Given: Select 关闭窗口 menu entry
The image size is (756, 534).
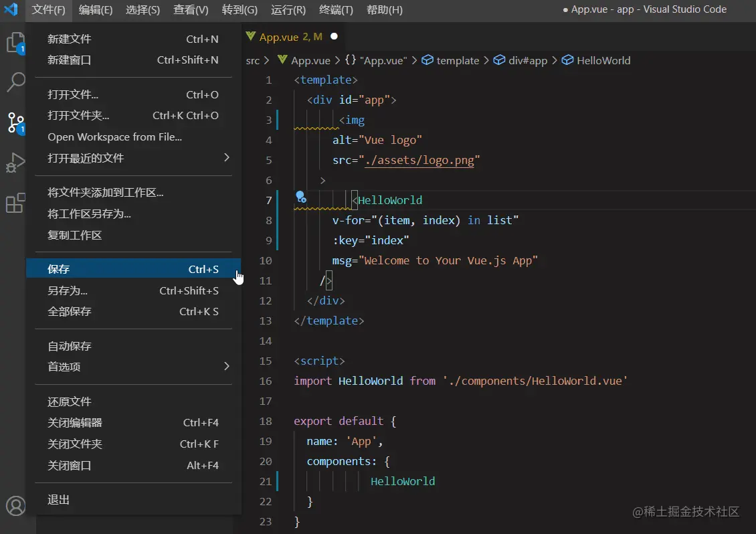Looking at the screenshot, I should click(134, 466).
